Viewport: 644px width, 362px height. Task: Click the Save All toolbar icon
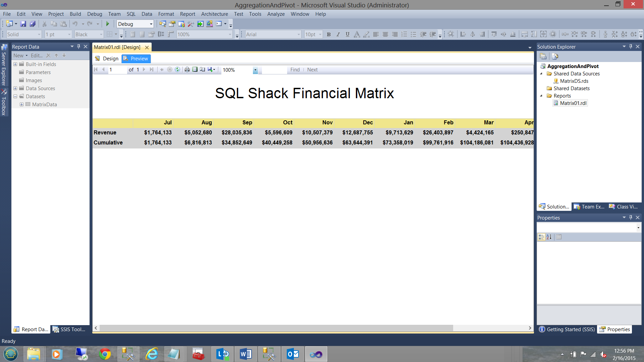click(33, 24)
